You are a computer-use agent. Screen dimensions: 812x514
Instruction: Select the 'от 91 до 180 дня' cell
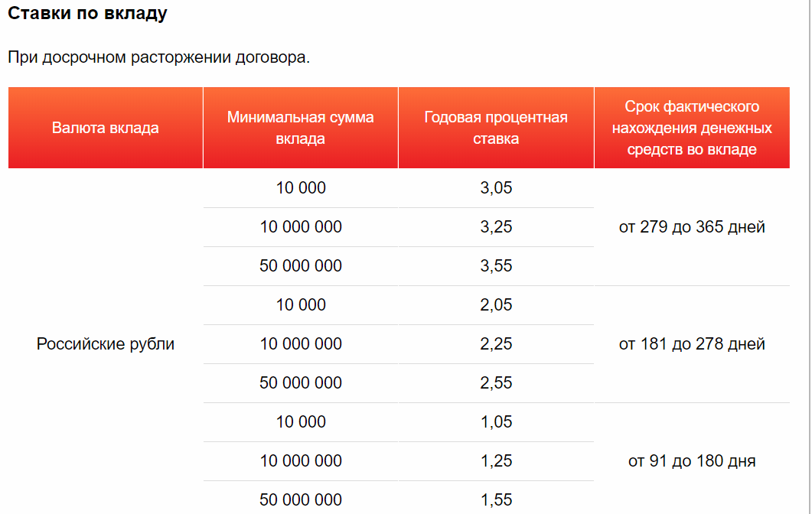pos(692,460)
